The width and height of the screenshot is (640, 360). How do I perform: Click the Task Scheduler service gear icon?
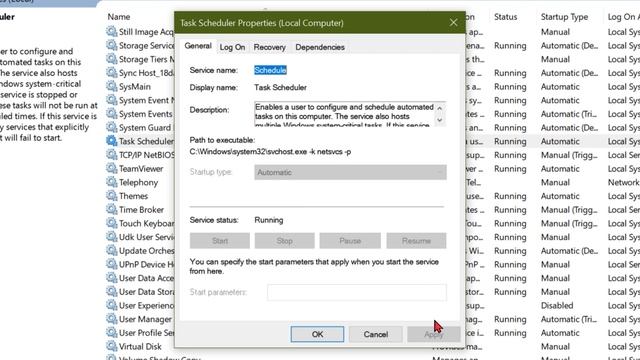(111, 141)
